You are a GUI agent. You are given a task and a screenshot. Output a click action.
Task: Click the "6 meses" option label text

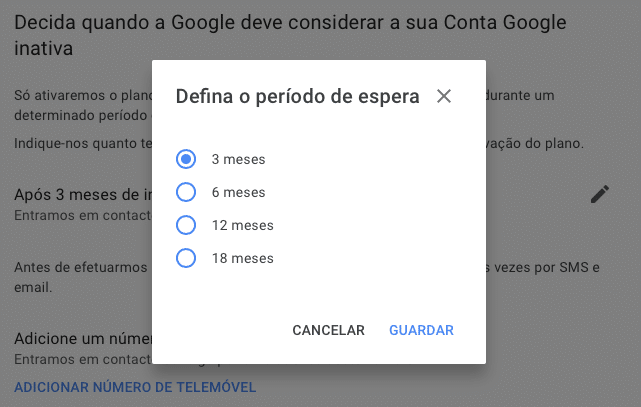pos(238,192)
